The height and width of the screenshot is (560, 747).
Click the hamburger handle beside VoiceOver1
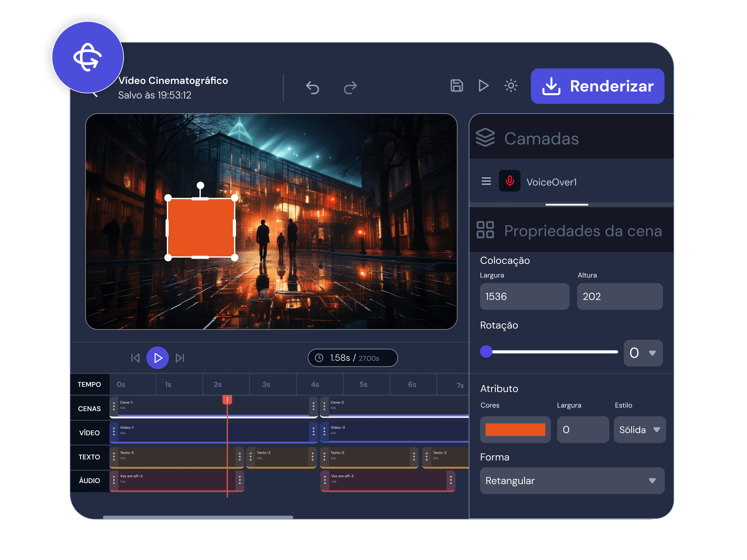pyautogui.click(x=486, y=181)
